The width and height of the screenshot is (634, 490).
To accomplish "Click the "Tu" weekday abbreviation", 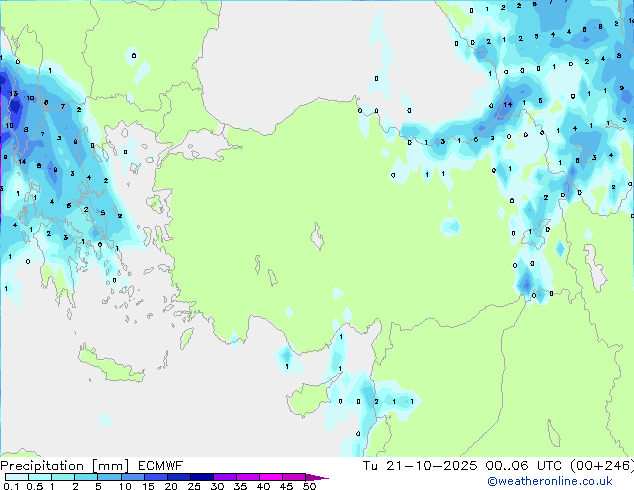I will (x=370, y=466).
